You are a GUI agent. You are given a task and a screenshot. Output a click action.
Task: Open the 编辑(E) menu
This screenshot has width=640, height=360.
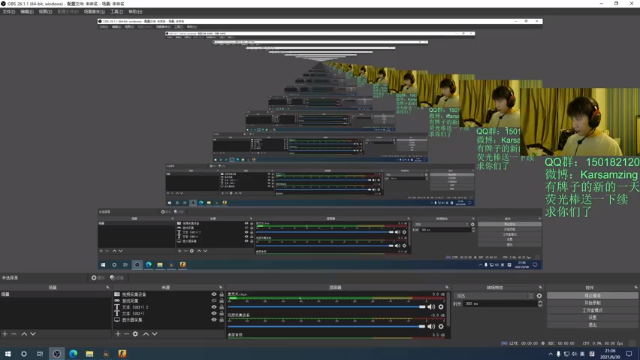27,12
